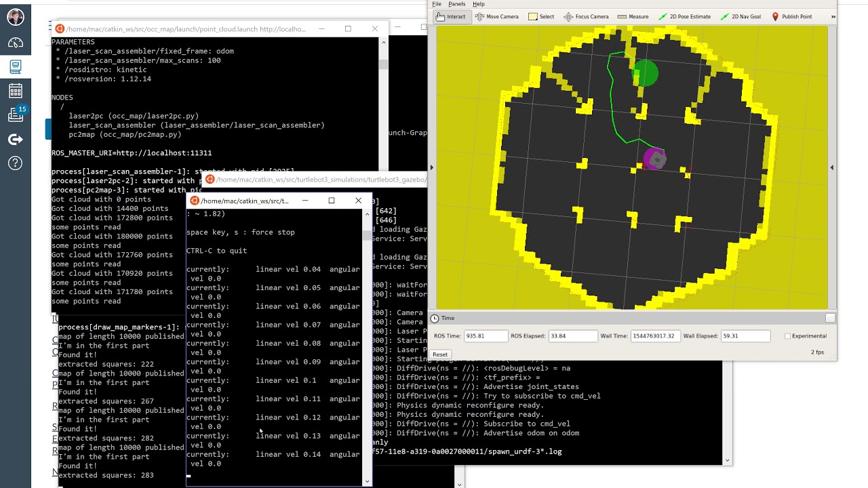Click Ubuntu icon of turtlebot3_gazebo terminal

click(x=210, y=180)
